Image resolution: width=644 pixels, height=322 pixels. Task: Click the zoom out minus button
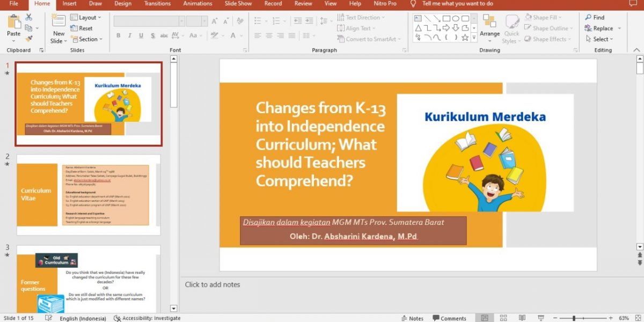point(554,318)
